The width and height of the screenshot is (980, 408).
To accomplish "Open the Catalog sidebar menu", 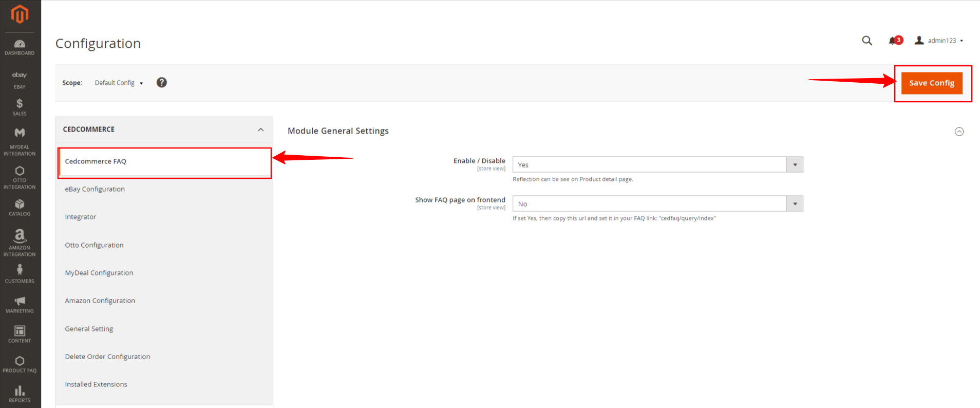I will 20,208.
